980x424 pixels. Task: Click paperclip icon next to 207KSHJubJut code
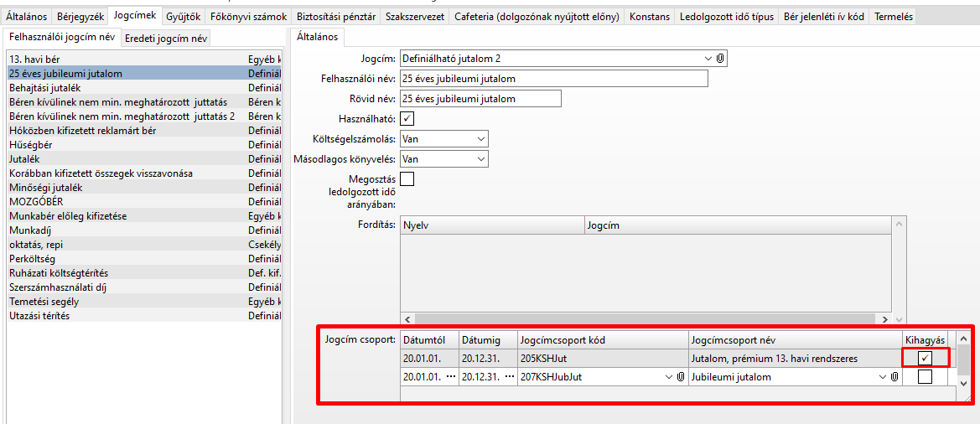click(681, 377)
